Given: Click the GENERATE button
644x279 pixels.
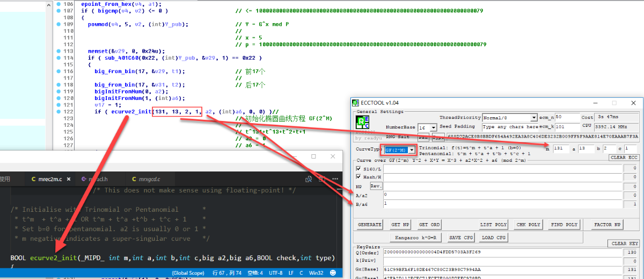Looking at the screenshot, I should [370, 225].
